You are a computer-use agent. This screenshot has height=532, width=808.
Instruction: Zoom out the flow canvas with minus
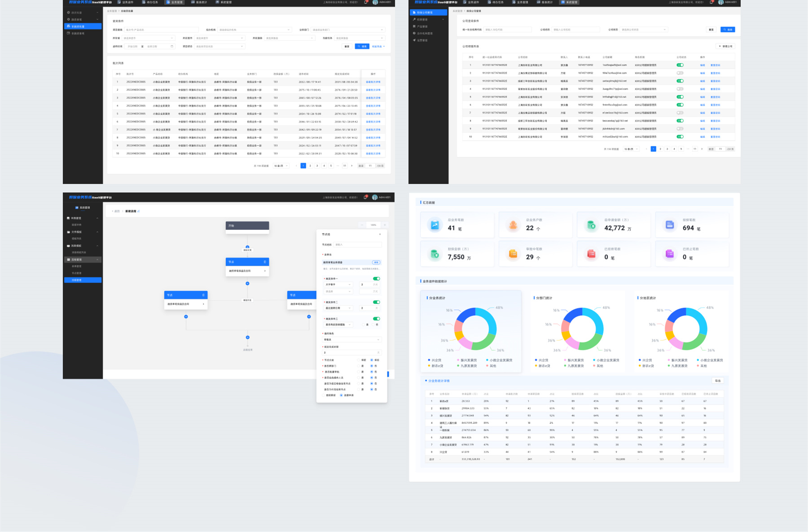(x=362, y=225)
